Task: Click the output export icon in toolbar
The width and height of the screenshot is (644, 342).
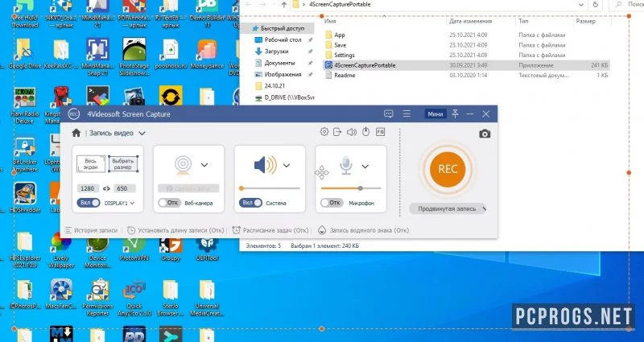Action: pos(337,132)
